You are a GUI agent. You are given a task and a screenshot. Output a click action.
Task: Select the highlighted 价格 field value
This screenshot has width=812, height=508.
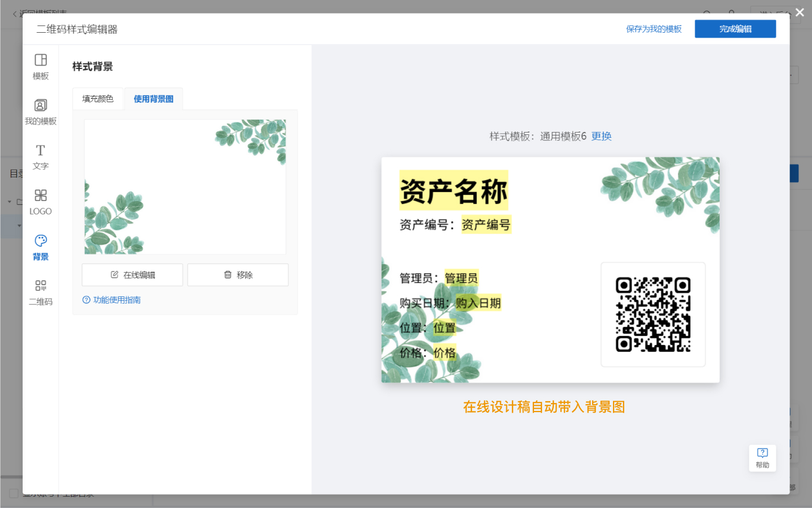point(444,353)
